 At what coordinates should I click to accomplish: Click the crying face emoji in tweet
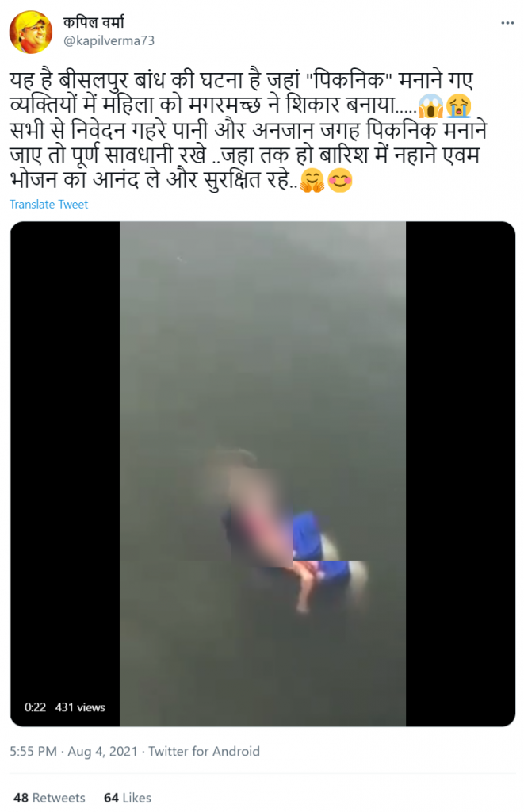tap(459, 105)
